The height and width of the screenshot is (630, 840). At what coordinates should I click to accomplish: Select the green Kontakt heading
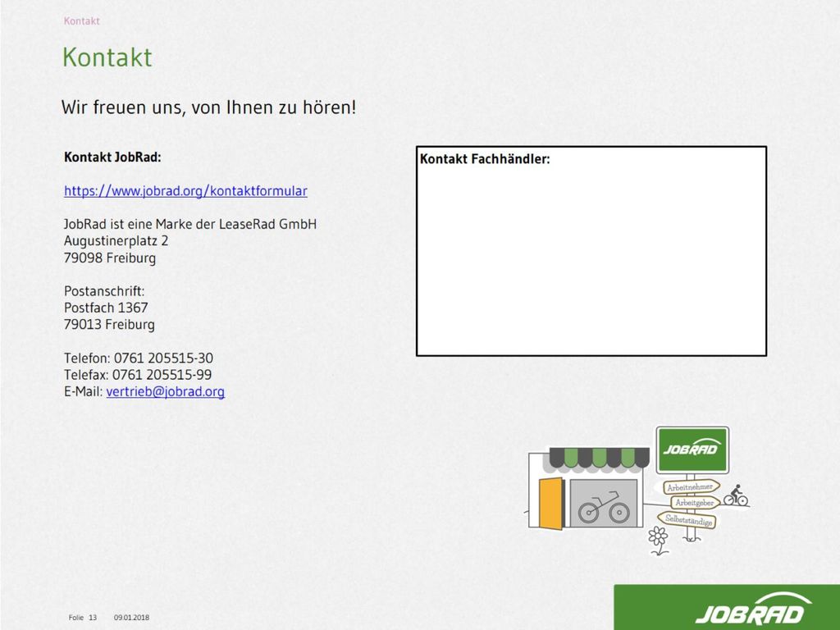[107, 57]
